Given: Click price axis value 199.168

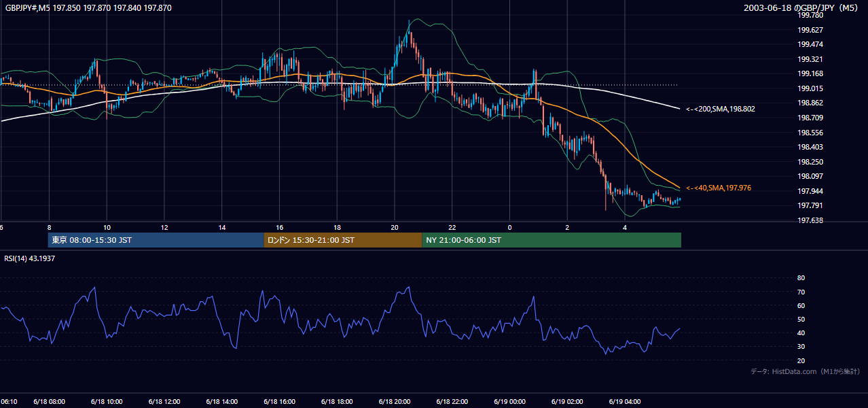Looking at the screenshot, I should (x=810, y=73).
